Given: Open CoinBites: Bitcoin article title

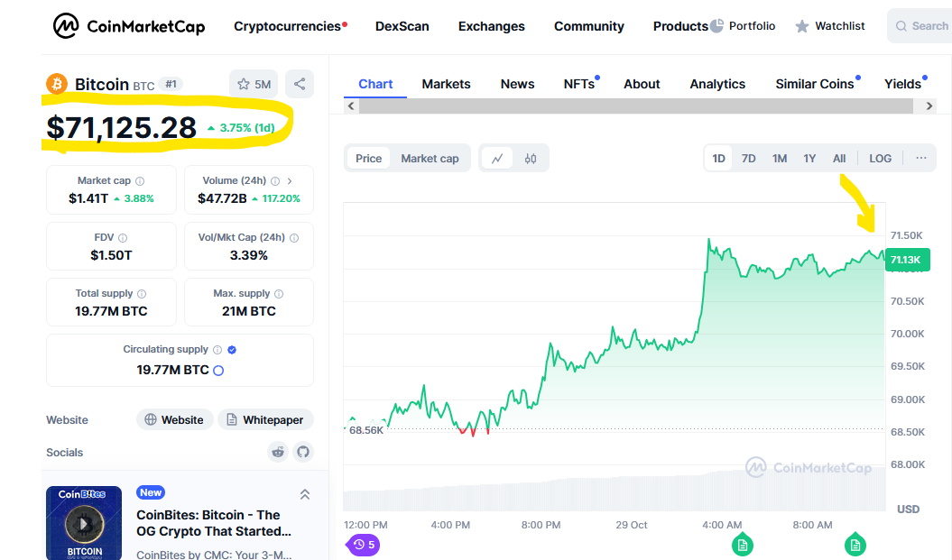Looking at the screenshot, I should [214, 523].
